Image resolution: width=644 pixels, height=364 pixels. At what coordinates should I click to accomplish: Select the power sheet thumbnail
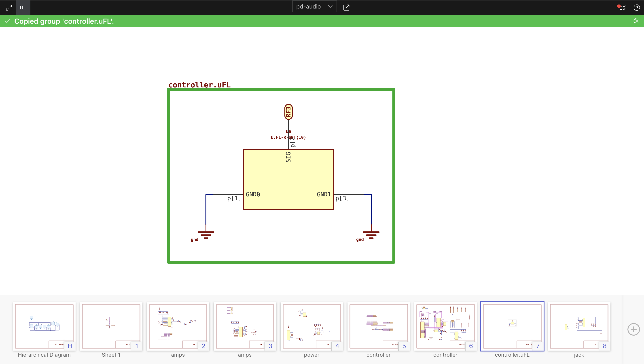pos(311,326)
